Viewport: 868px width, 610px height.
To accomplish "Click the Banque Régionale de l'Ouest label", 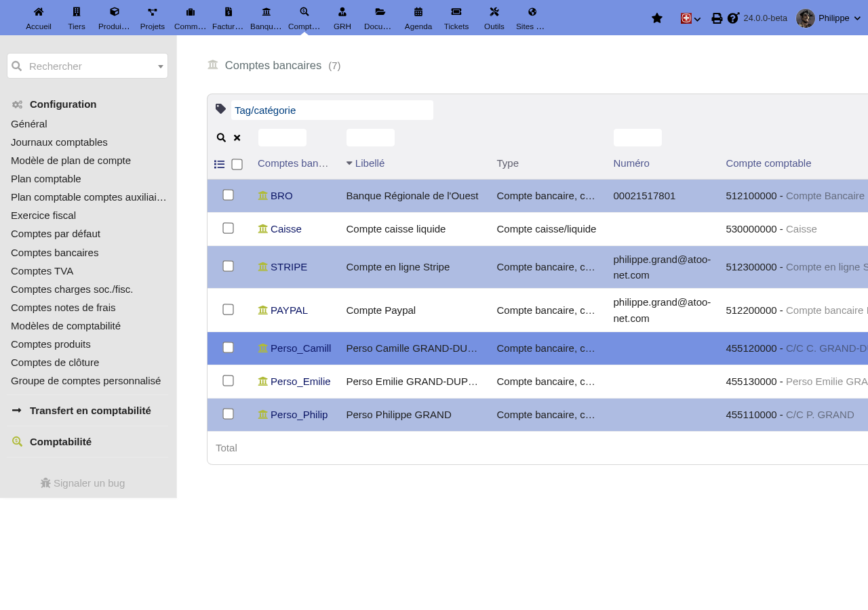I will pos(412,196).
